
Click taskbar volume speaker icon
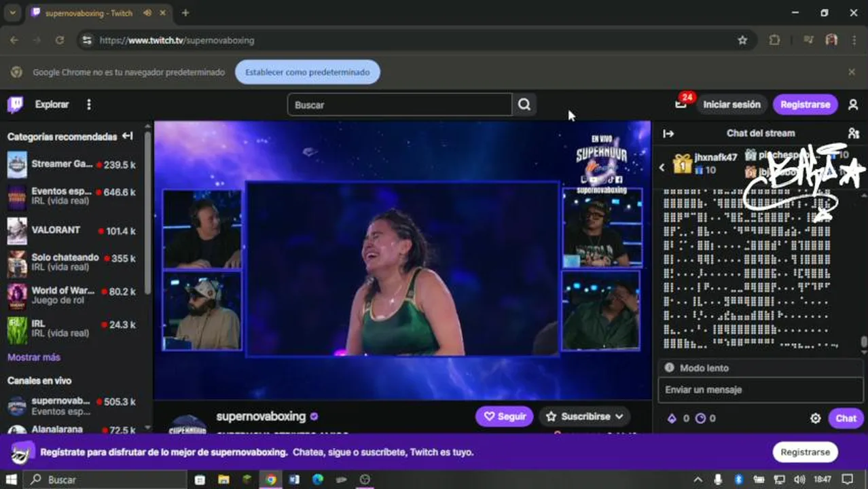point(799,479)
